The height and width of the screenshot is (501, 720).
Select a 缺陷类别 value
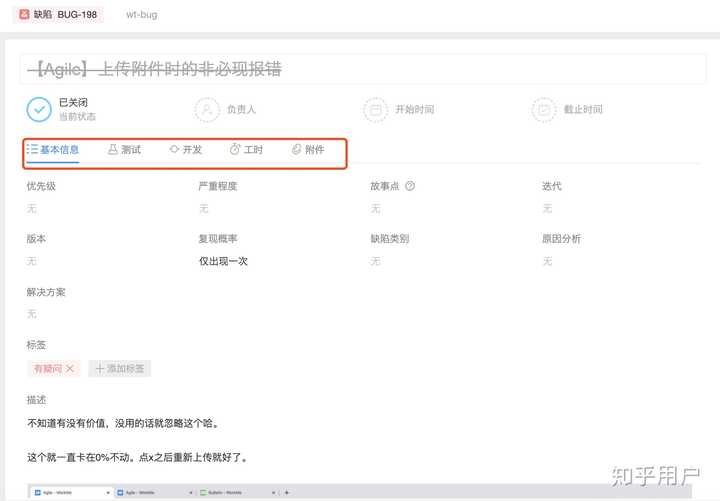pos(376,261)
